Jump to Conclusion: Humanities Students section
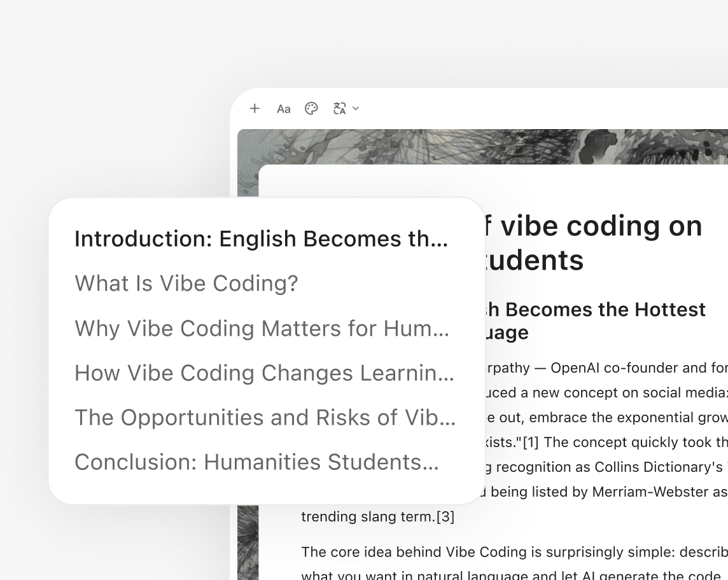This screenshot has height=580, width=728. click(256, 462)
